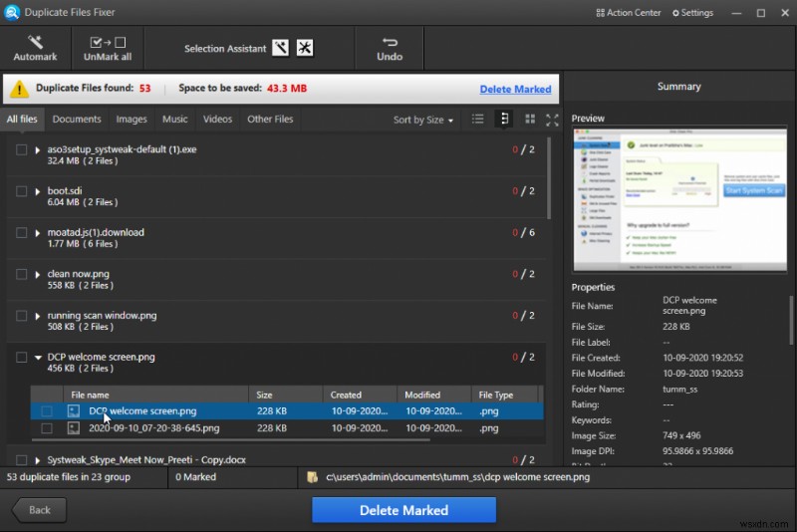Expand aso3setup_systweak-default (1).exe group
This screenshot has width=797, height=532.
[x=37, y=149]
